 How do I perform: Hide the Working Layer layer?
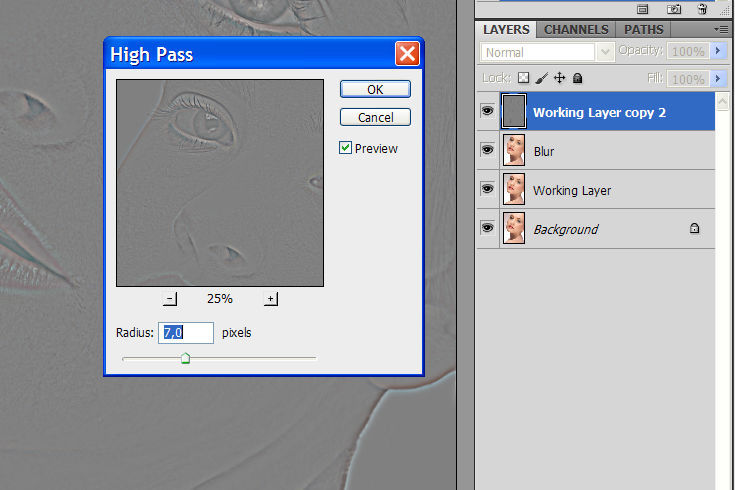[488, 188]
